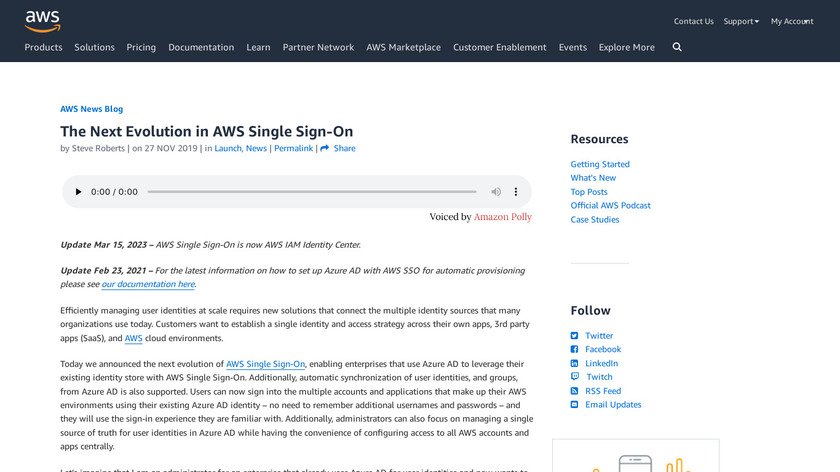Open Official AWS Podcast link

[610, 206]
